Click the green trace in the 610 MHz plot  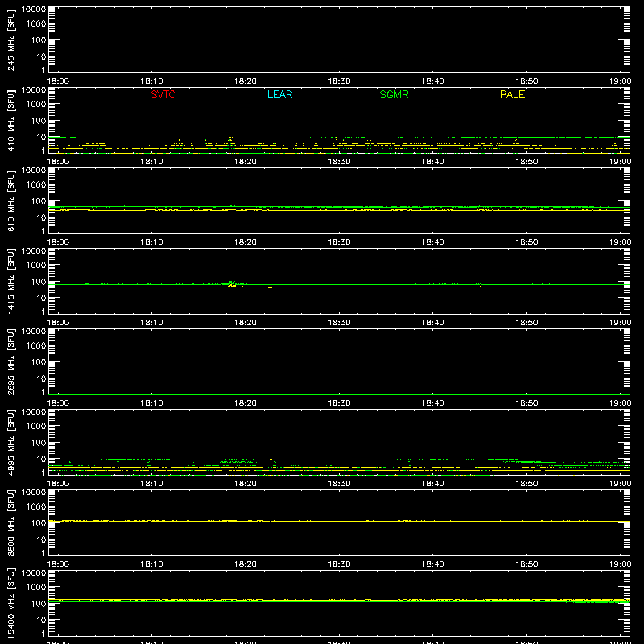[x=339, y=207]
